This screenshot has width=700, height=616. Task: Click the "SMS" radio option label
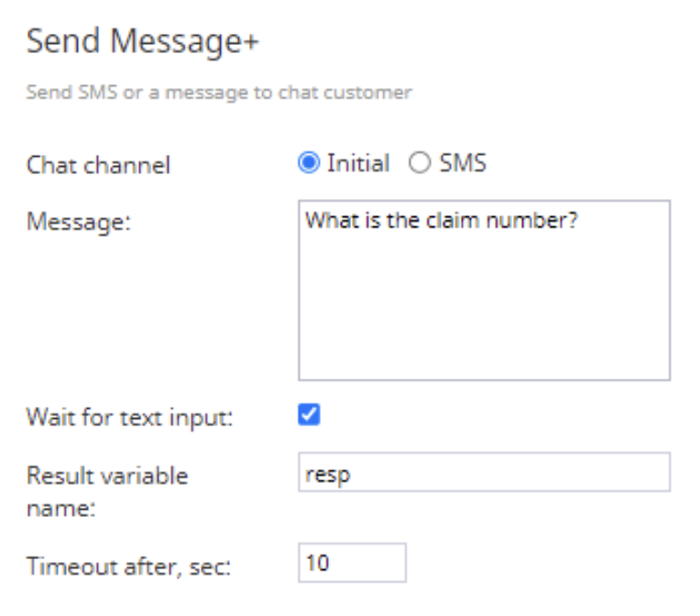point(463,162)
